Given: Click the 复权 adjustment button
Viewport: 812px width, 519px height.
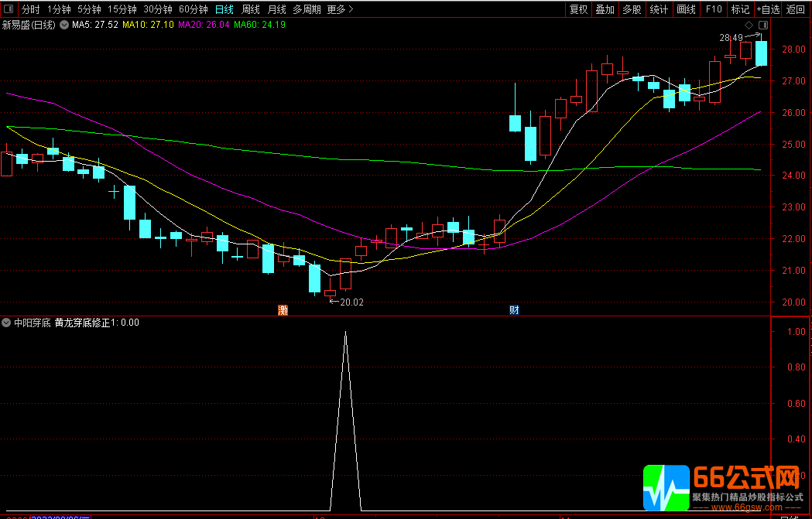Looking at the screenshot, I should click(578, 9).
